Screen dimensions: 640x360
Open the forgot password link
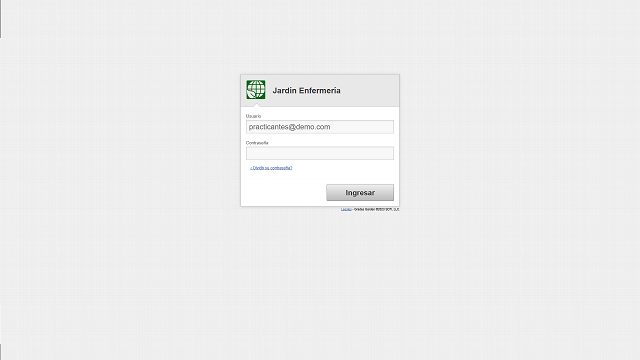[x=271, y=168]
